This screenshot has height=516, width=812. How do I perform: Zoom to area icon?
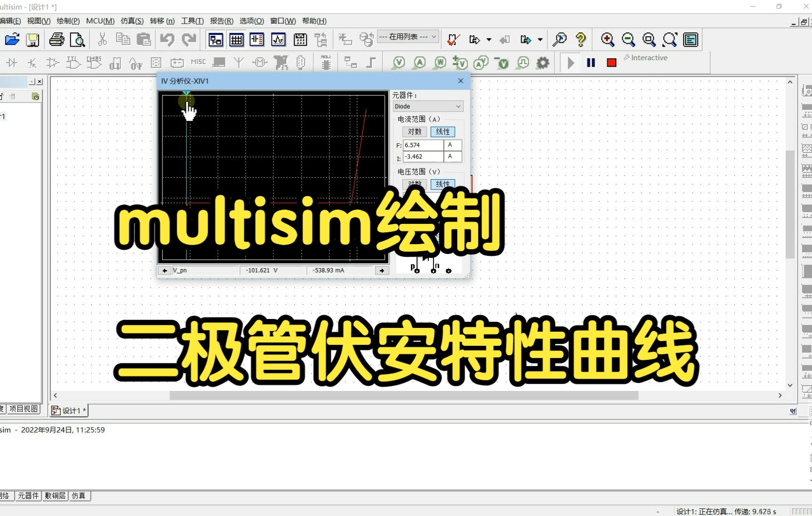(649, 40)
